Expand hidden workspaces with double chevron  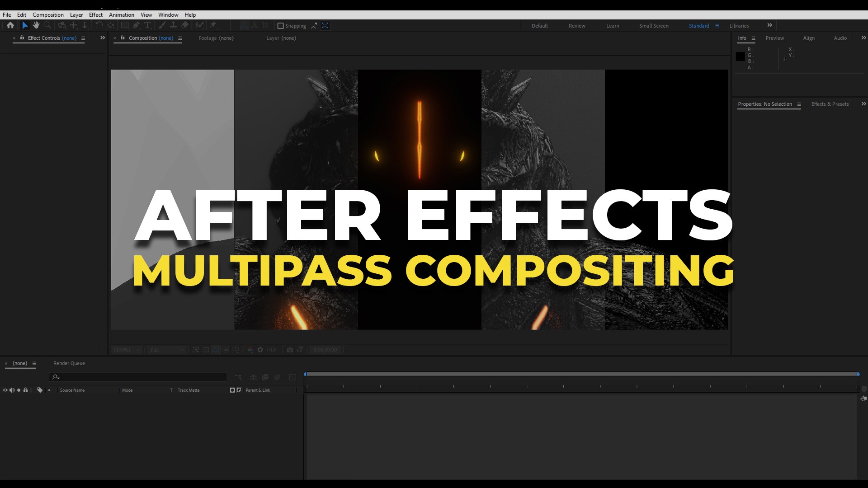pos(769,25)
